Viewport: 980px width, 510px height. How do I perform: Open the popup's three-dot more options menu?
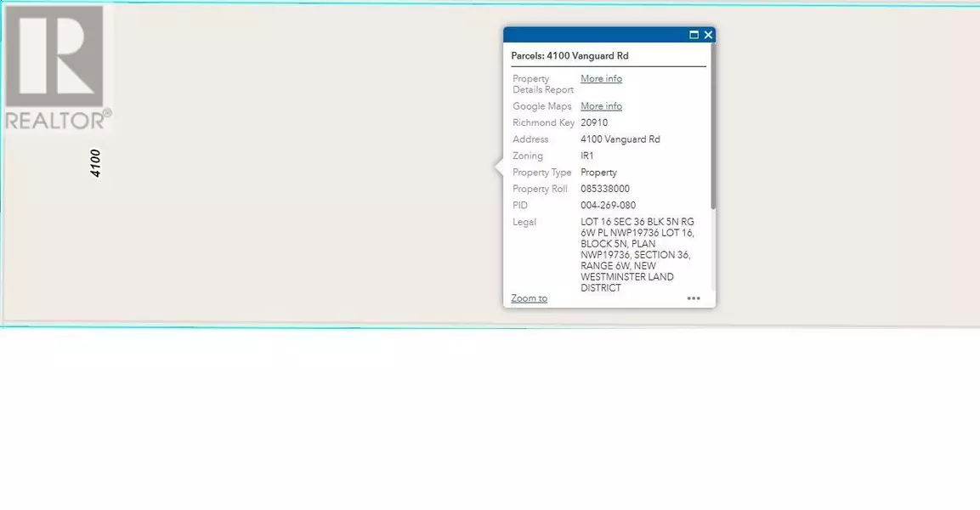click(694, 298)
